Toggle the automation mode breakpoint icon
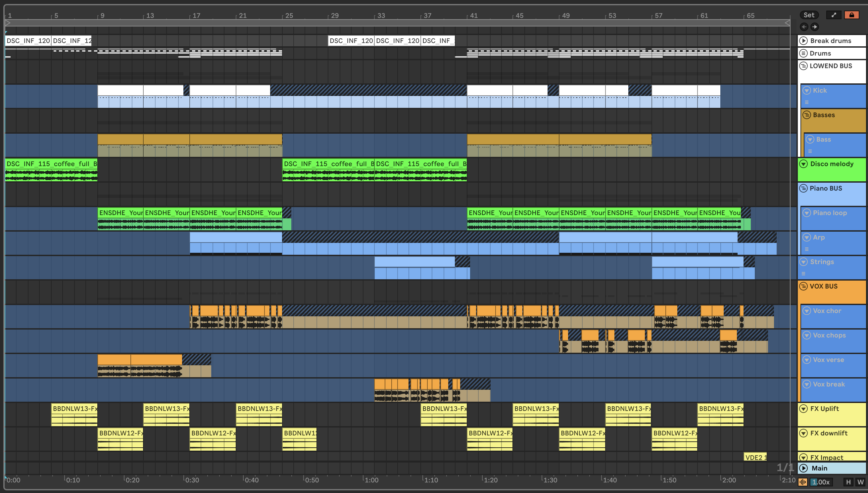Viewport: 868px width, 493px height. [x=834, y=15]
